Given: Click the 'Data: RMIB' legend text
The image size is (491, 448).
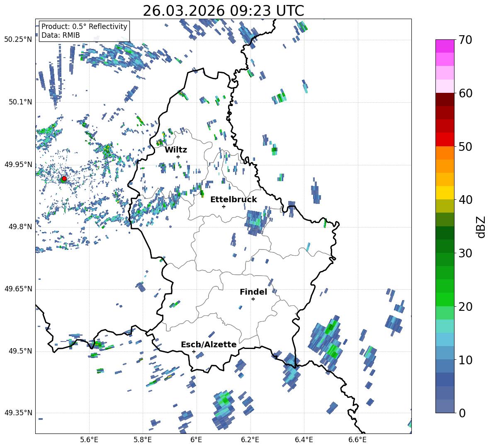Looking at the screenshot, I should pos(61,35).
